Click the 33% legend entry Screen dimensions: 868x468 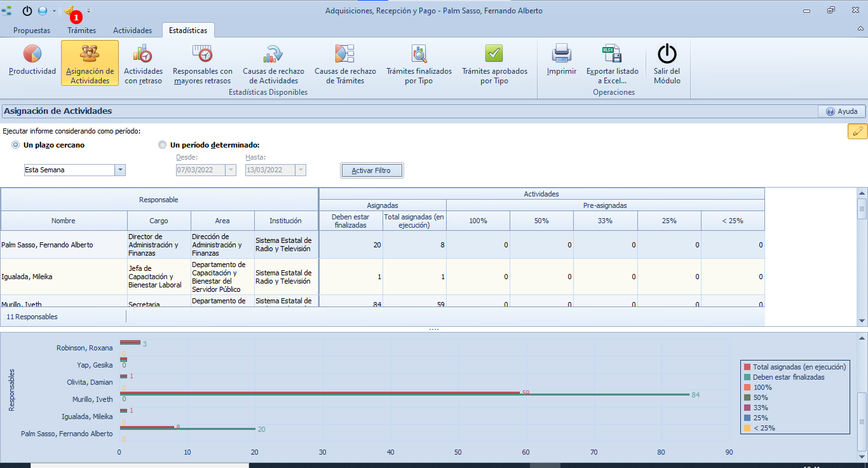tap(756, 408)
